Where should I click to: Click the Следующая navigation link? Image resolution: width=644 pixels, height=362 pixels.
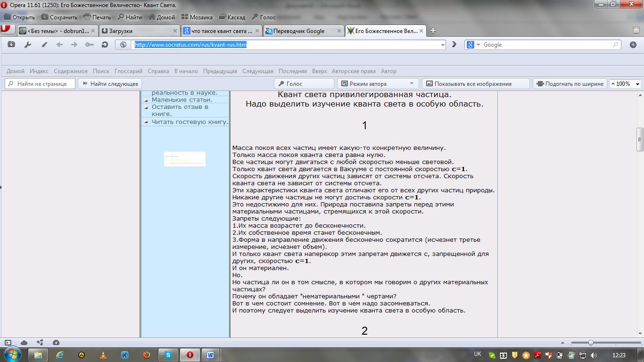pyautogui.click(x=258, y=71)
